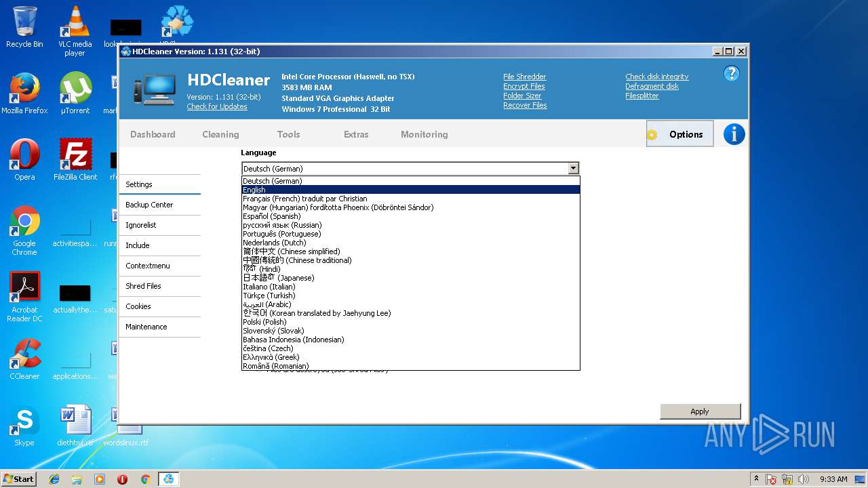
Task: Open the Include sidebar section
Action: [x=160, y=245]
